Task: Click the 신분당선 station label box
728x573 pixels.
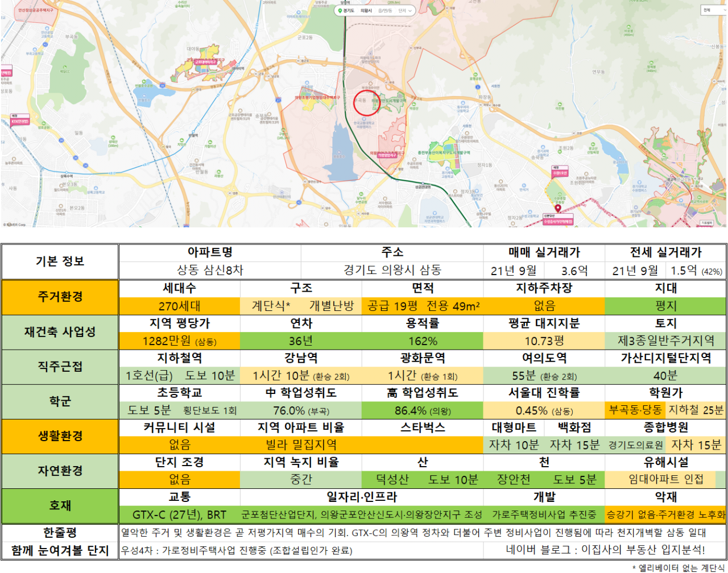Action: 558,219
